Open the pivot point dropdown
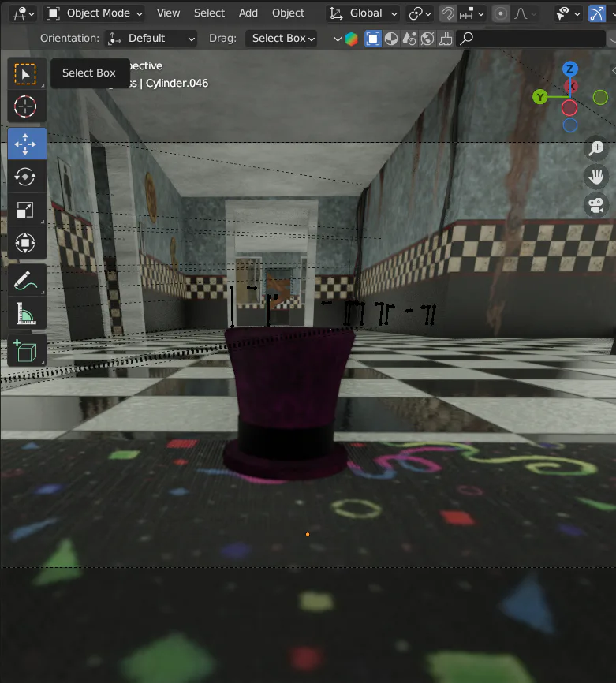616x683 pixels. (x=420, y=14)
